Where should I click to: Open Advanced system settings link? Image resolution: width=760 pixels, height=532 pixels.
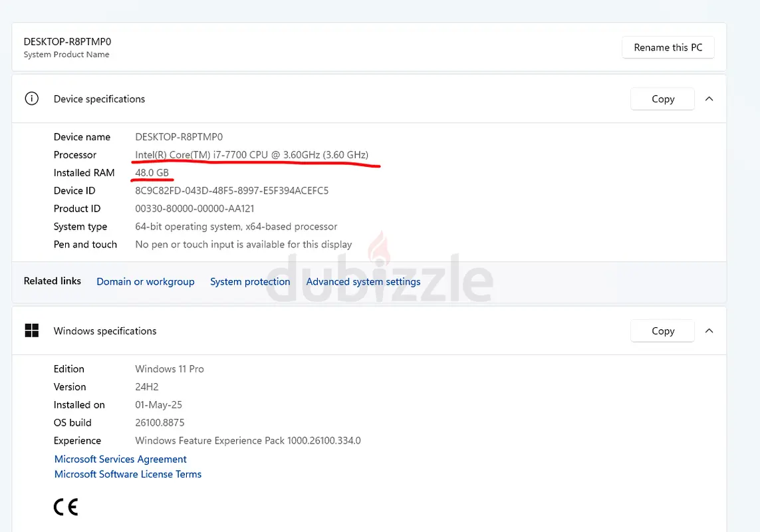[363, 282]
